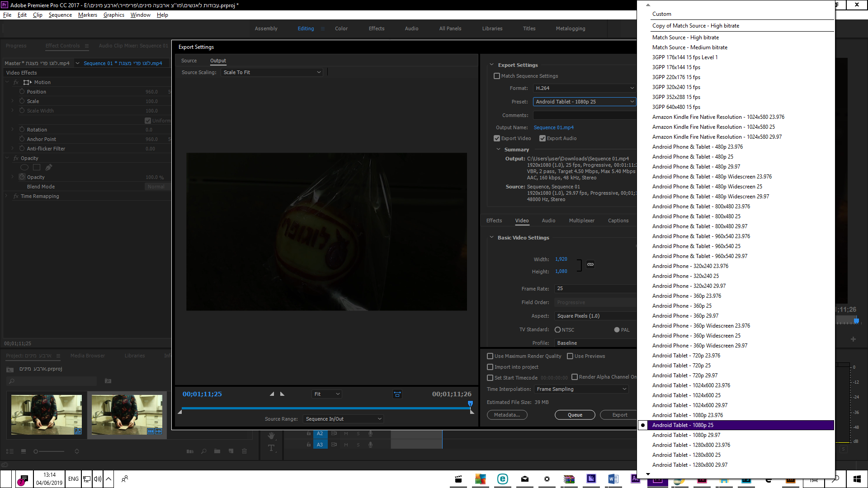Toggle the width/height link chain icon
The height and width of the screenshot is (488, 868).
pyautogui.click(x=590, y=264)
